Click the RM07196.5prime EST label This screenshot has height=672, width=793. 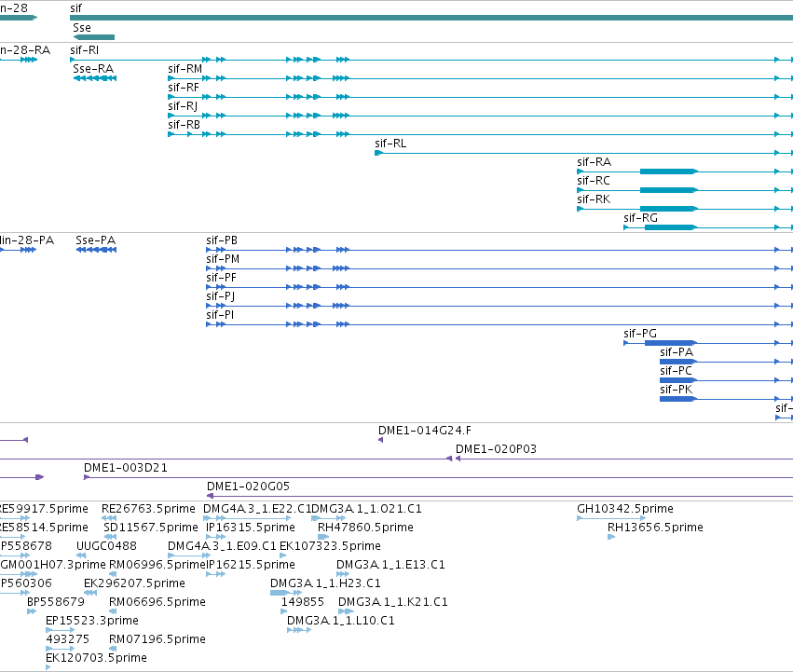coord(157,640)
